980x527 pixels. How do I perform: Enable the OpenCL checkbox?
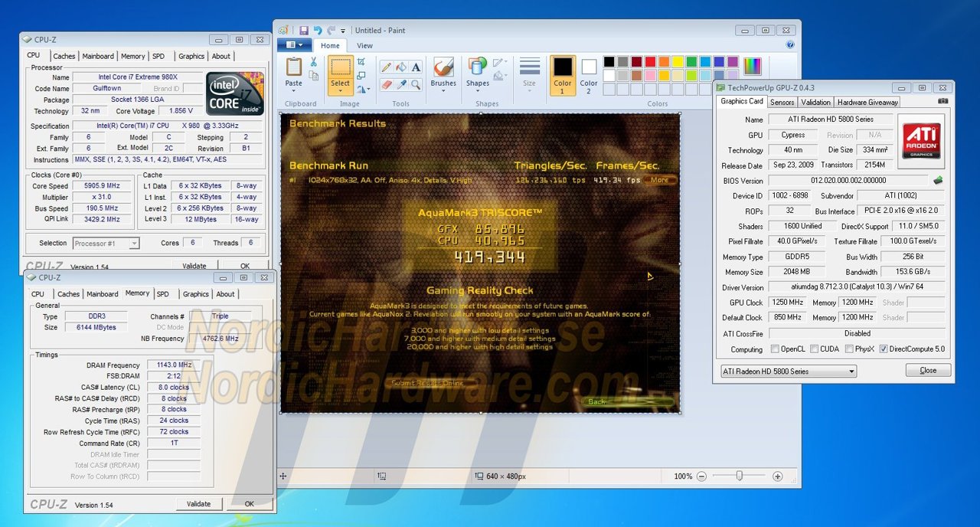tap(774, 349)
